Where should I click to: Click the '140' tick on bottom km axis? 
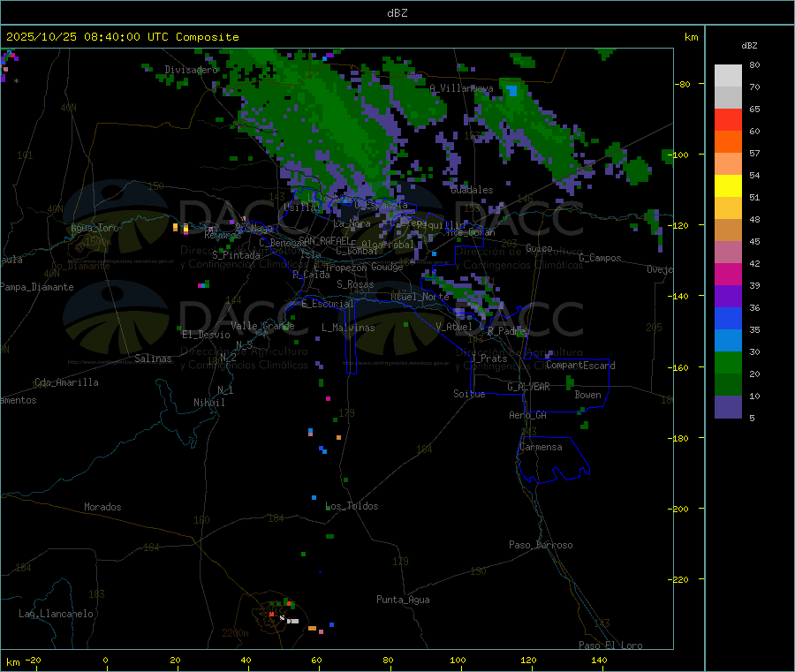tap(599, 661)
